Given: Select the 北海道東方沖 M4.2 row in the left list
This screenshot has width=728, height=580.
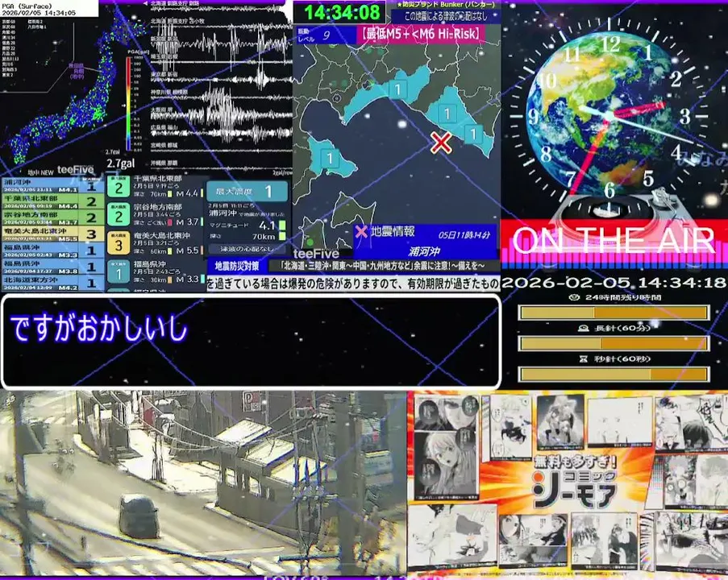Looking at the screenshot, I should [x=52, y=283].
